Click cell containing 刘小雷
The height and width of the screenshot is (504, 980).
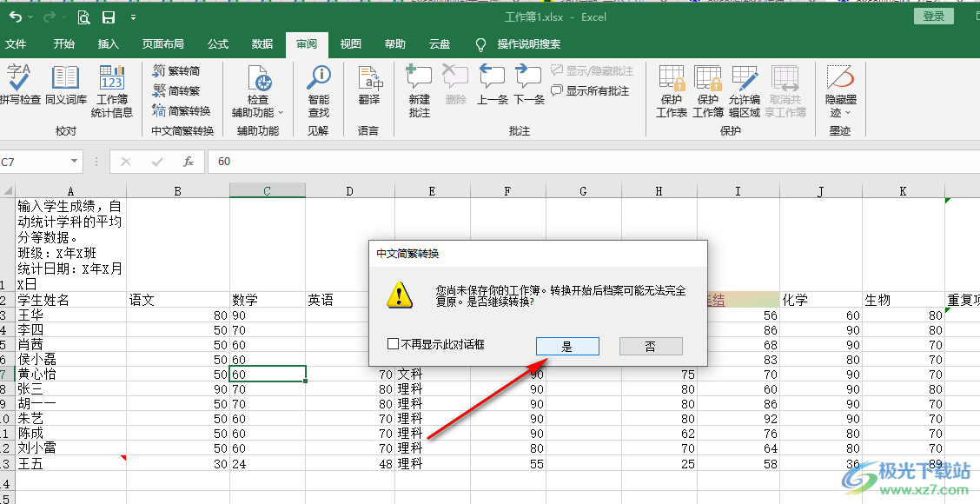tap(70, 448)
